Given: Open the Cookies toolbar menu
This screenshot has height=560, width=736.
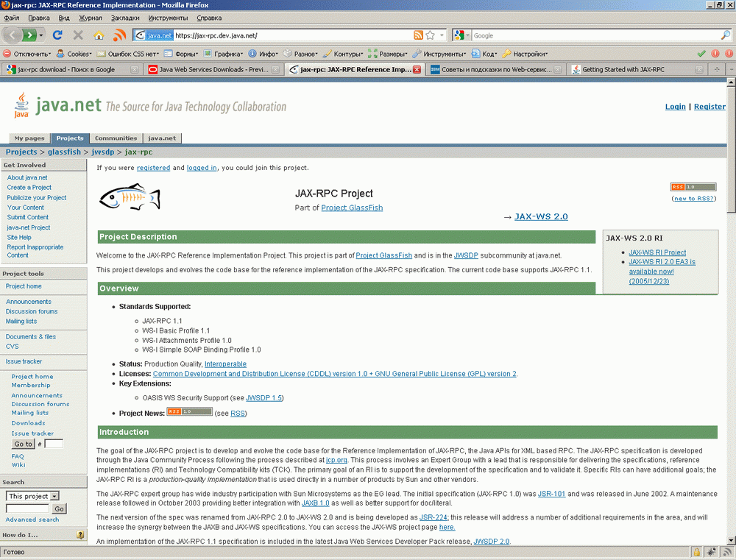Looking at the screenshot, I should click(74, 54).
